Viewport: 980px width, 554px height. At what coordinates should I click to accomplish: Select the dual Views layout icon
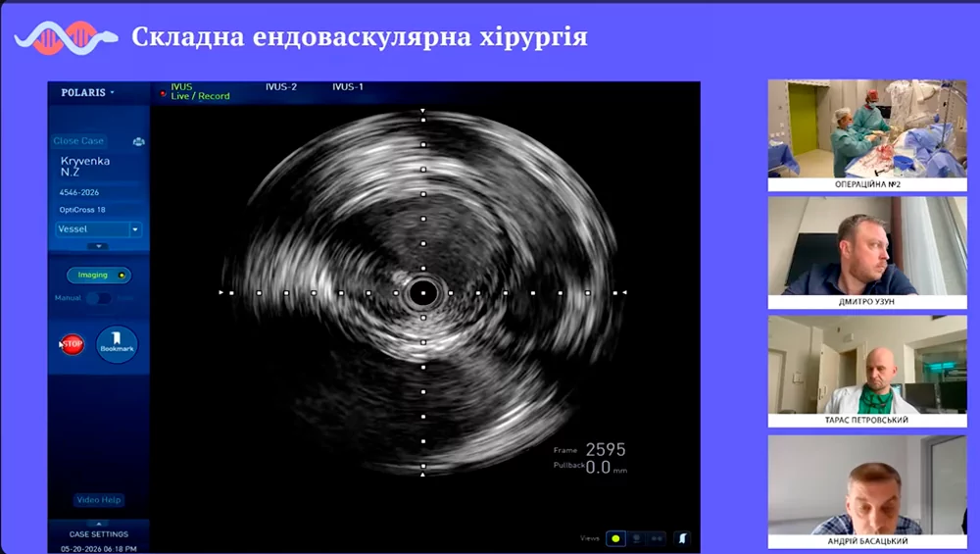[x=657, y=538]
